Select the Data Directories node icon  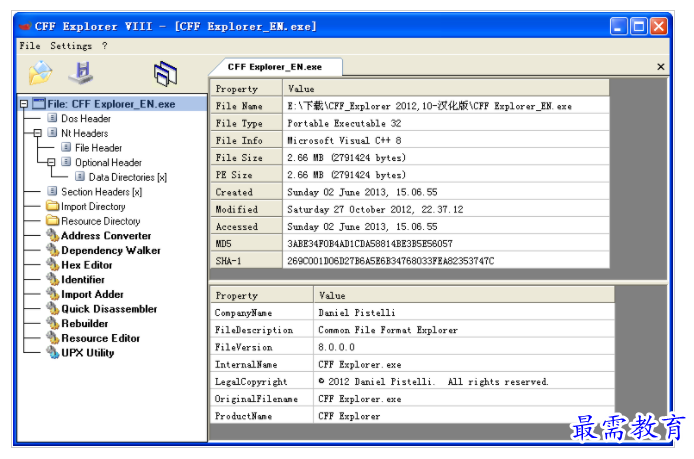pyautogui.click(x=80, y=177)
